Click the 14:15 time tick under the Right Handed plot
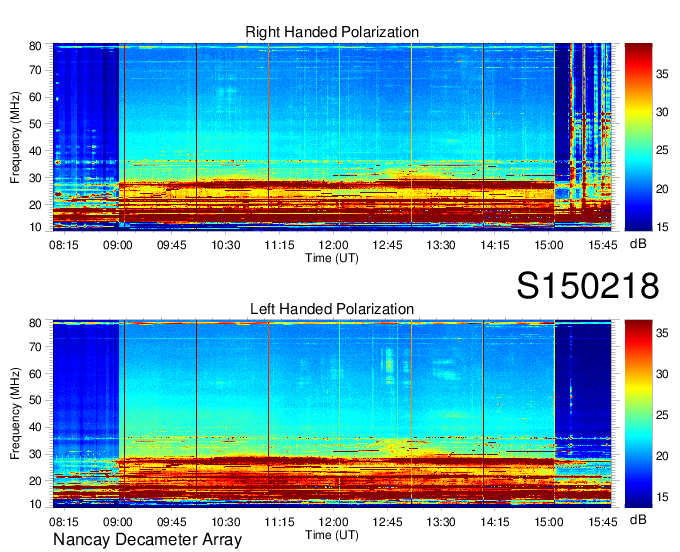Image resolution: width=680 pixels, height=552 pixels. (x=495, y=245)
